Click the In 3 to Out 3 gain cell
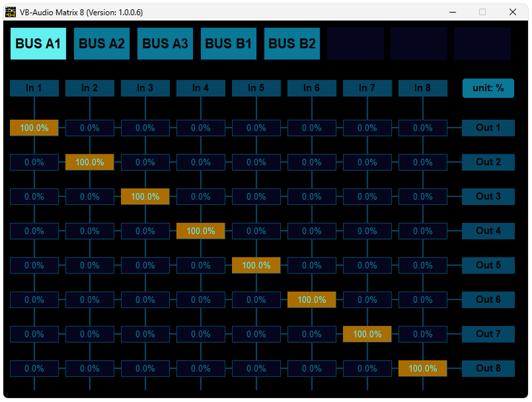This screenshot has height=402, width=532. pyautogui.click(x=145, y=196)
